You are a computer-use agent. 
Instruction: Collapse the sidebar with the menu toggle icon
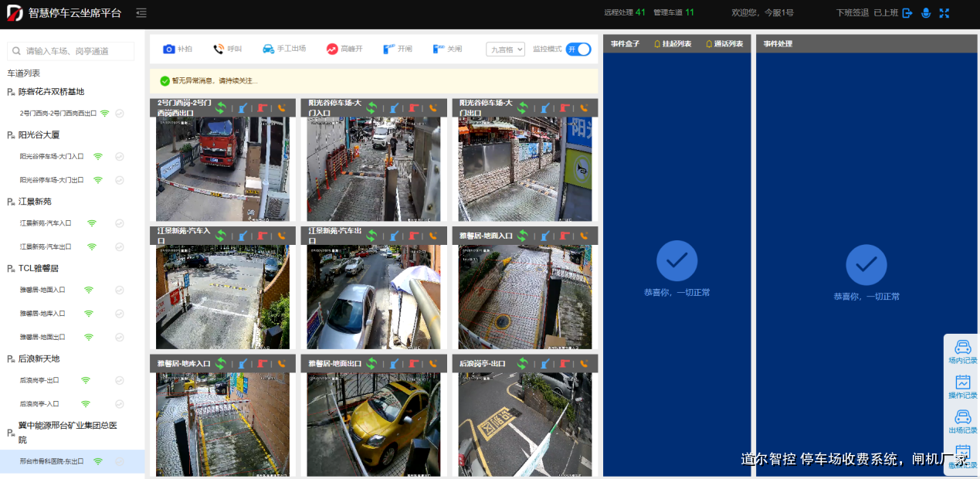pos(141,13)
